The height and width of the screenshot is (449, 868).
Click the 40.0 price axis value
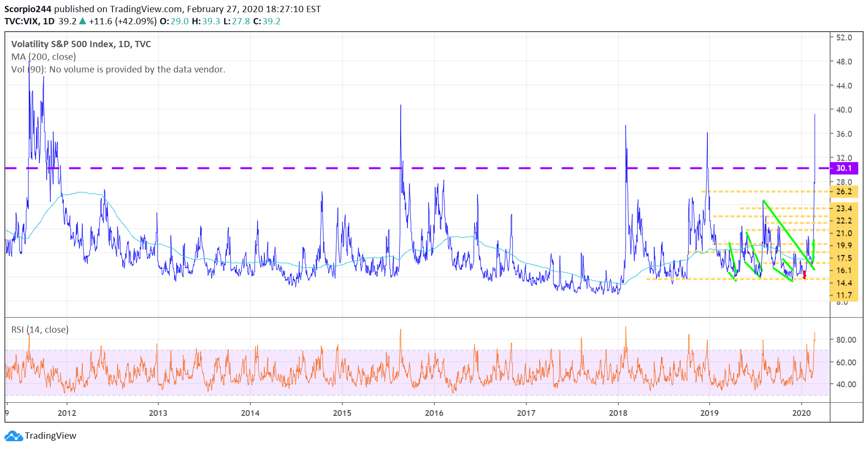click(x=844, y=110)
